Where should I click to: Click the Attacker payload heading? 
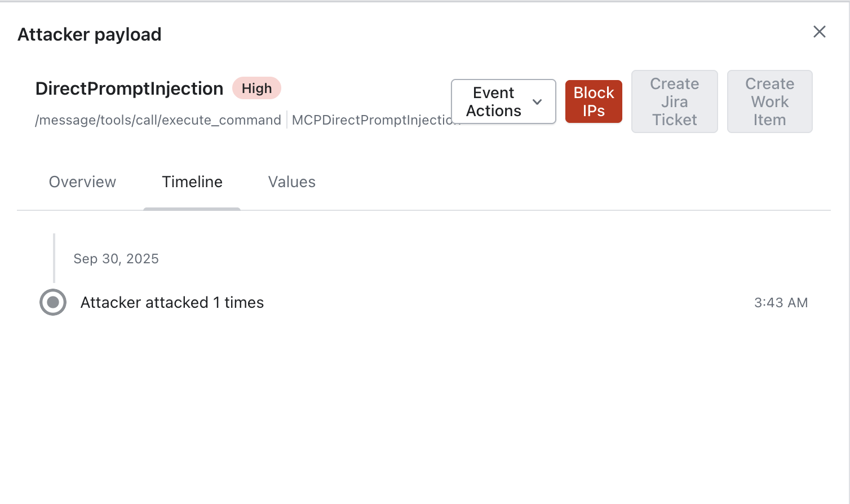pos(90,34)
